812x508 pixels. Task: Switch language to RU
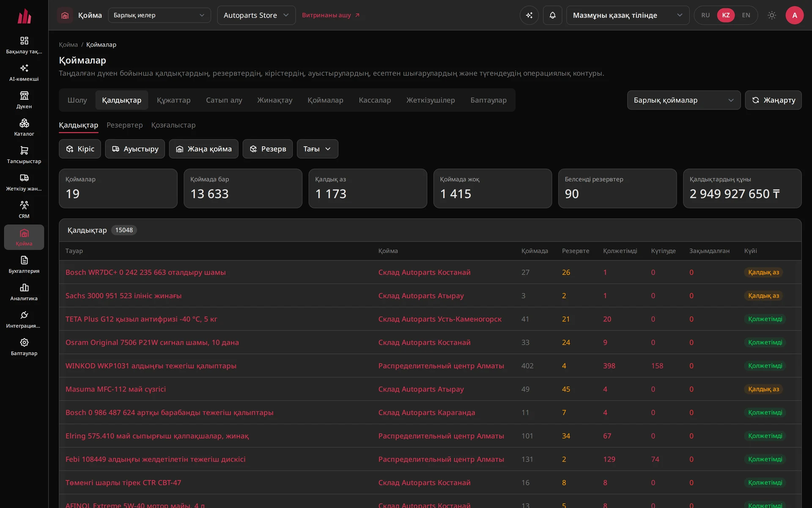(x=705, y=15)
